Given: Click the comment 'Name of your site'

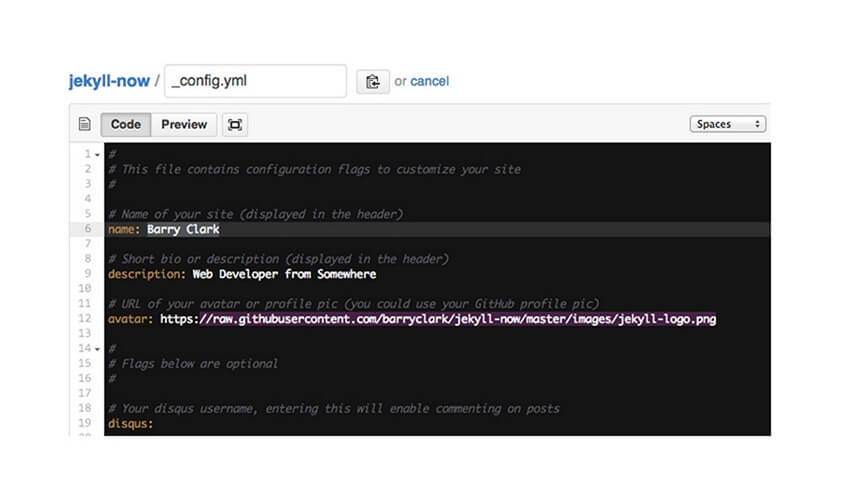Looking at the screenshot, I should [255, 215].
